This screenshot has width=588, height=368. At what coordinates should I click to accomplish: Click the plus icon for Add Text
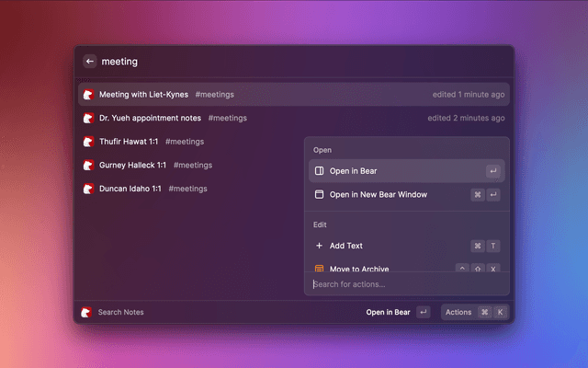[x=319, y=246]
